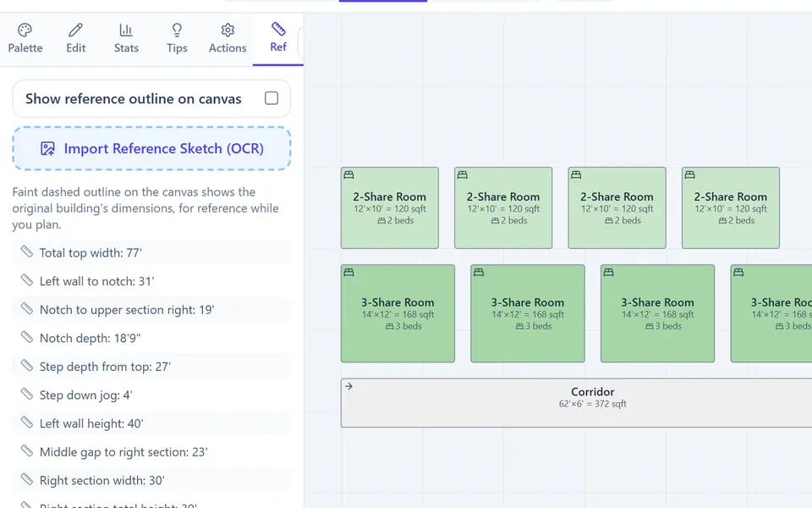Click ruler icon beside Total top width

pyautogui.click(x=27, y=252)
